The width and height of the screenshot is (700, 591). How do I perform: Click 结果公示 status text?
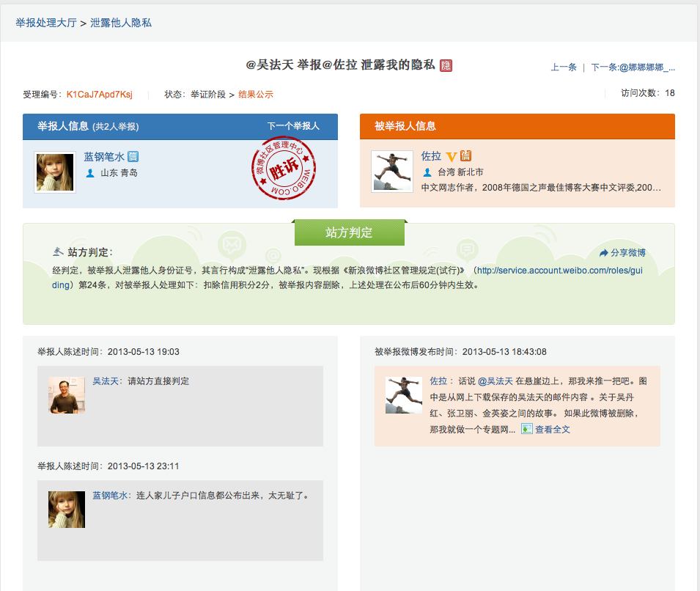[x=255, y=95]
